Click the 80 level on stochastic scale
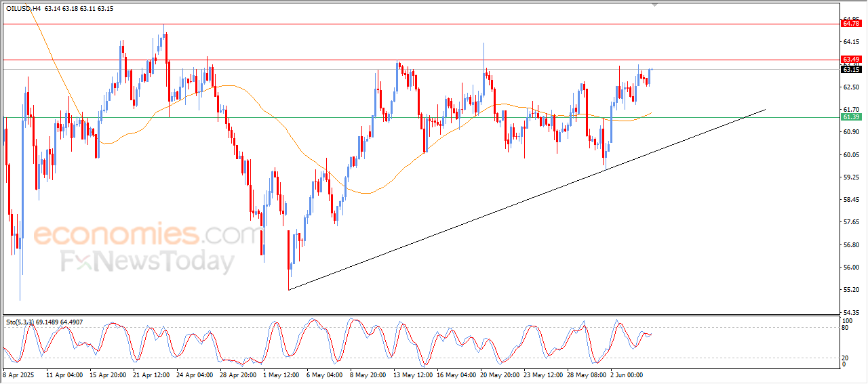This screenshot has width=868, height=384. tap(846, 328)
